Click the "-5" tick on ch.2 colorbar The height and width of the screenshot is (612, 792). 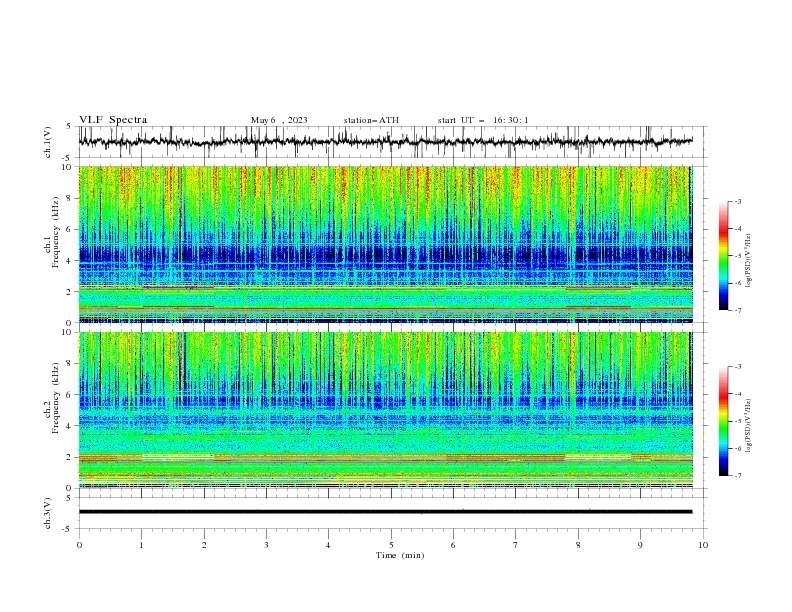click(x=738, y=421)
